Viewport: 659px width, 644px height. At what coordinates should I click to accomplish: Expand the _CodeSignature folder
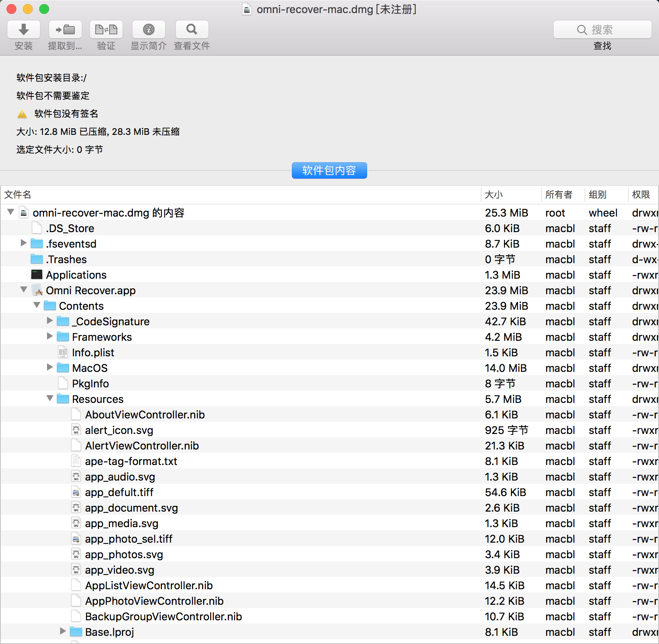click(50, 321)
